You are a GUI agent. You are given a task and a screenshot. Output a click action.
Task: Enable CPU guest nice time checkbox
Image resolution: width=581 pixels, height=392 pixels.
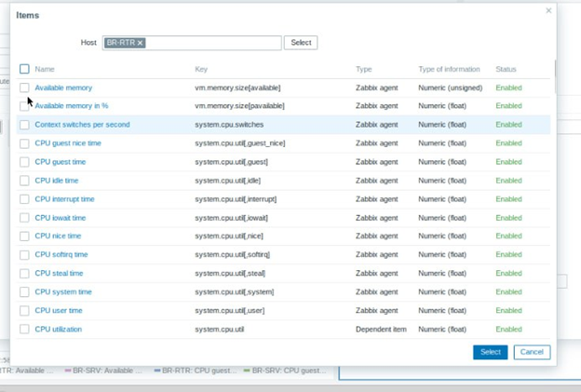point(25,143)
